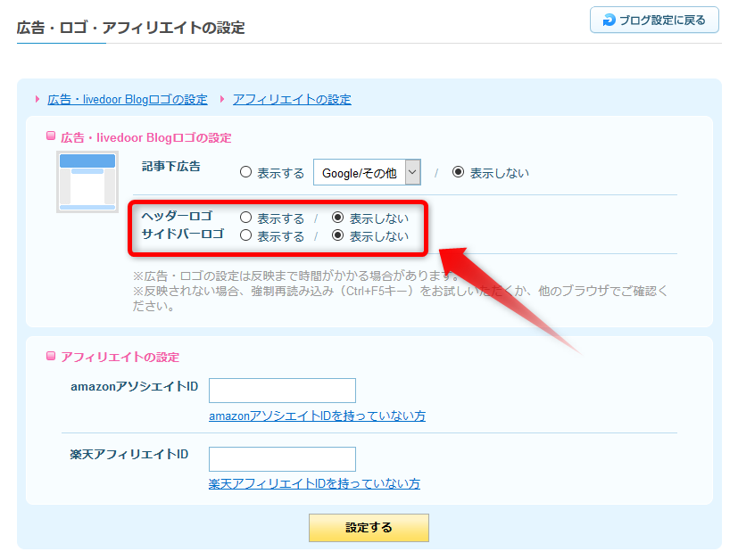738x560 pixels.
Task: Click the pink アフィリエイトの設定 section heading
Action: pos(120,358)
